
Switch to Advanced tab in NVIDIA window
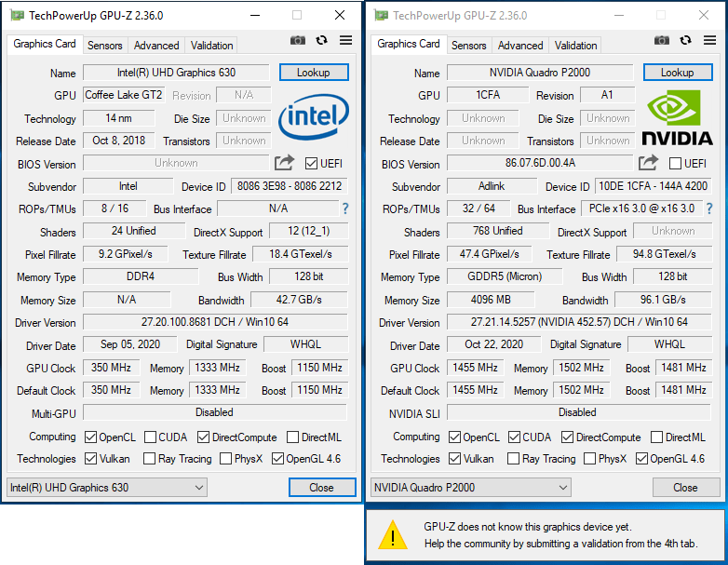[x=520, y=46]
